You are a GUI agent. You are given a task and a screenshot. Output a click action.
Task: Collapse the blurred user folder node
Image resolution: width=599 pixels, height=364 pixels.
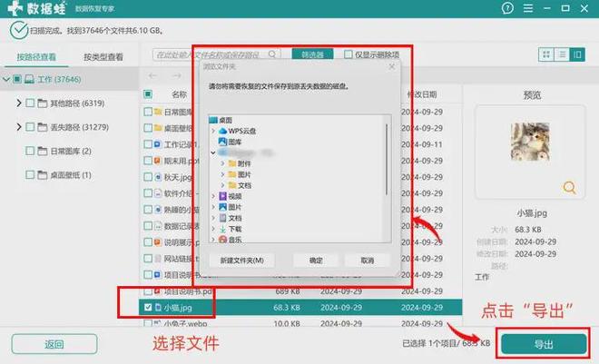point(213,152)
